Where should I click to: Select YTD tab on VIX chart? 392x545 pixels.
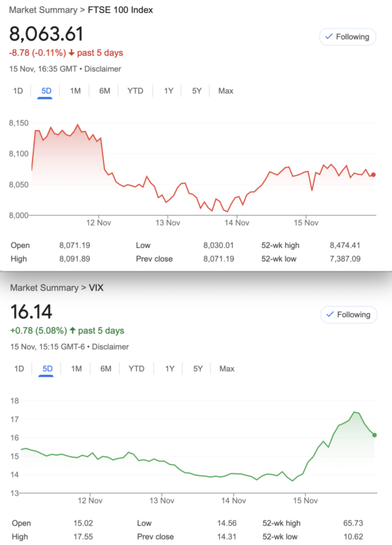pyautogui.click(x=136, y=369)
